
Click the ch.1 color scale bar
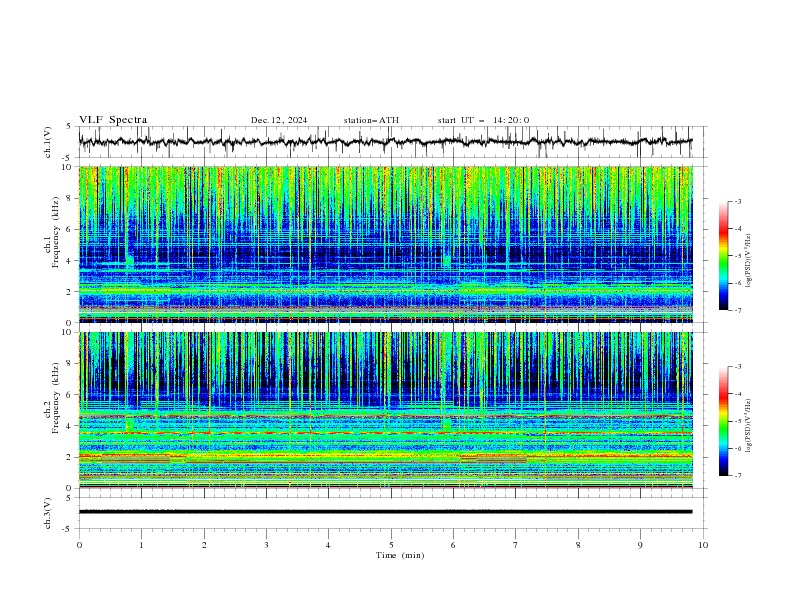723,256
